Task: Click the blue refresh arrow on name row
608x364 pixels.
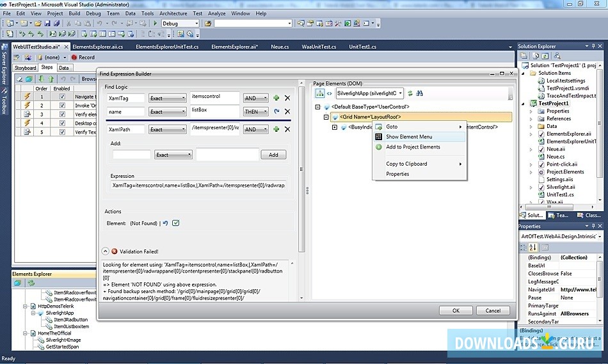Action: 276,112
